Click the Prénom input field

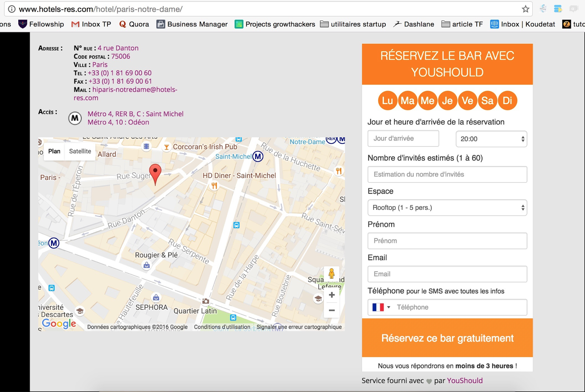447,241
